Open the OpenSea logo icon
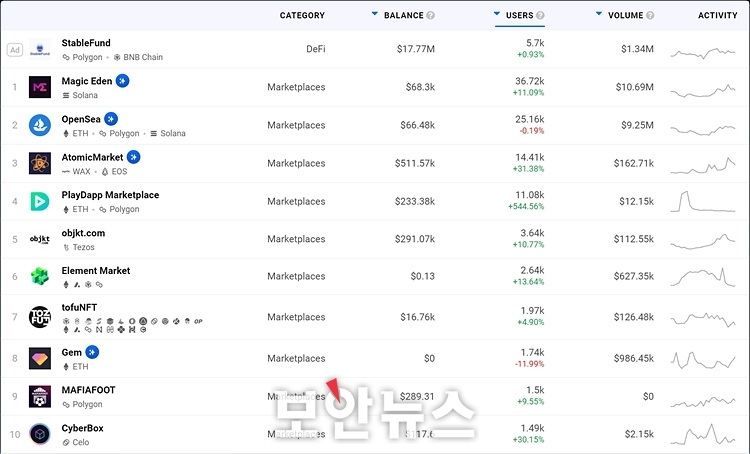The height and width of the screenshot is (454, 750). tap(40, 125)
